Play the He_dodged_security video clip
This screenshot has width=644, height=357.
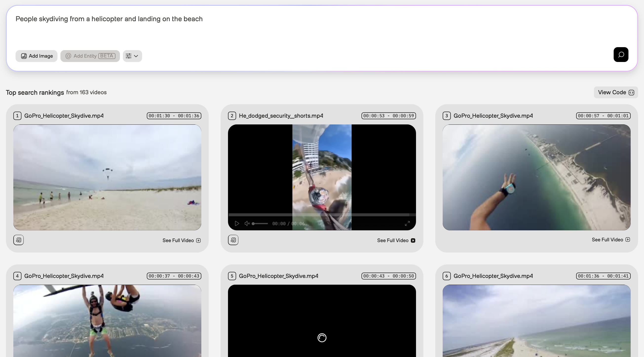(237, 223)
